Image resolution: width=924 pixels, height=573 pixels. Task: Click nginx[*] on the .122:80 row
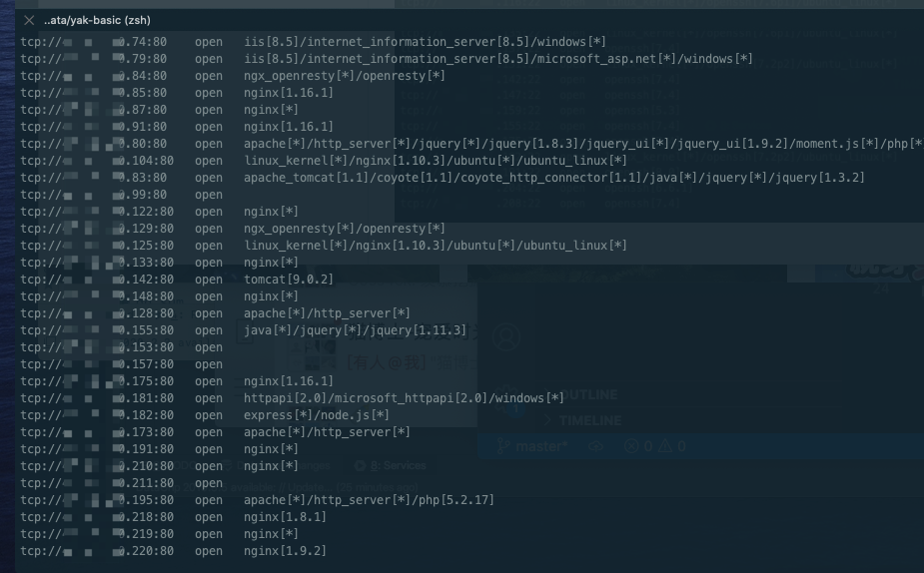point(271,212)
